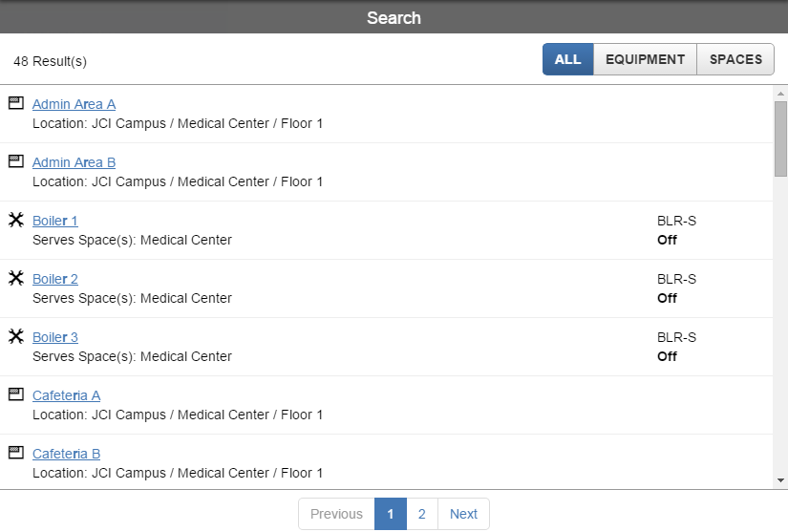The width and height of the screenshot is (788, 532).
Task: Filter results by EQUIPMENT
Action: coord(645,59)
